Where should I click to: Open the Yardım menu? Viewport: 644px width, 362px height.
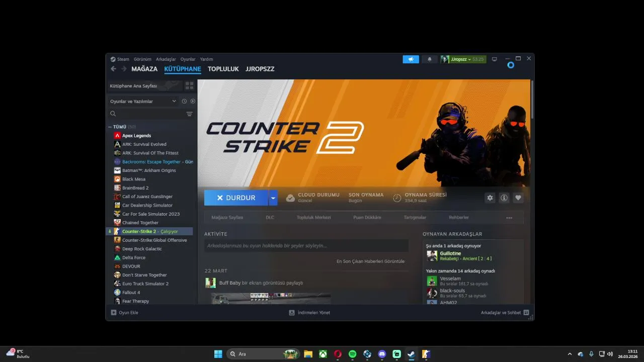point(206,59)
